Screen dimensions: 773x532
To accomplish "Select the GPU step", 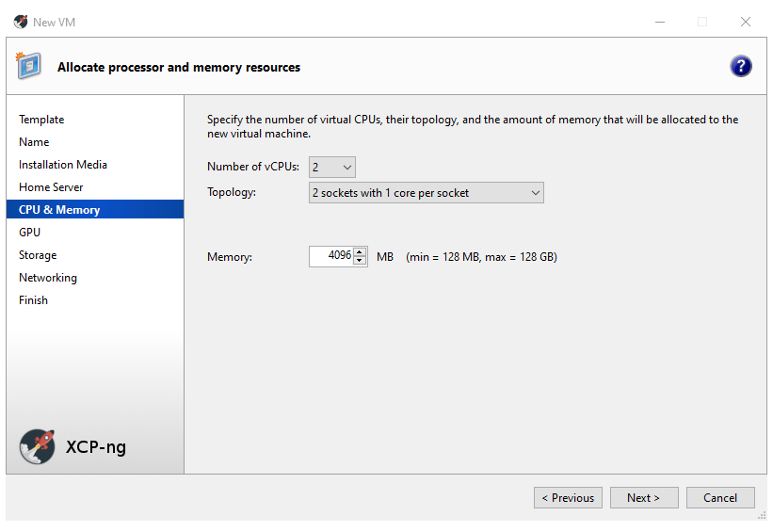I will click(x=29, y=233).
